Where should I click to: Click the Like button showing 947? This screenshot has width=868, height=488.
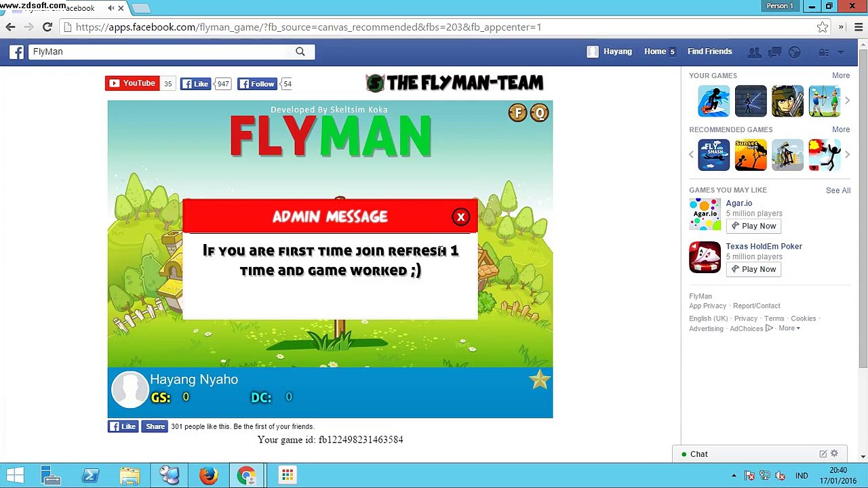point(196,84)
